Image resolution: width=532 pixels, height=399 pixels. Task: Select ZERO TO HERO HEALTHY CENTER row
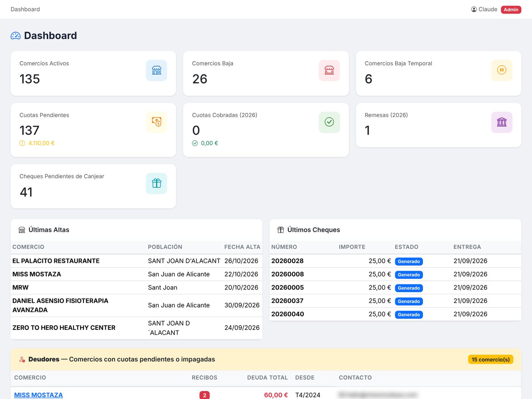[x=136, y=328]
